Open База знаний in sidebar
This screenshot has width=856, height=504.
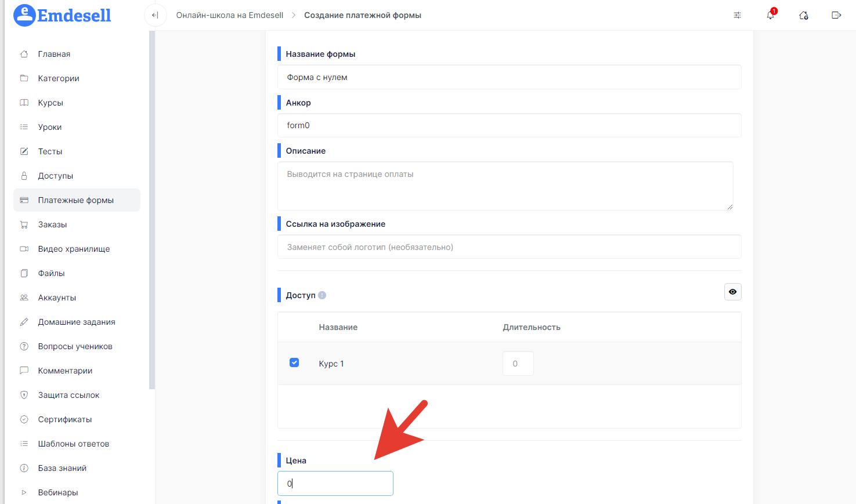click(x=62, y=468)
